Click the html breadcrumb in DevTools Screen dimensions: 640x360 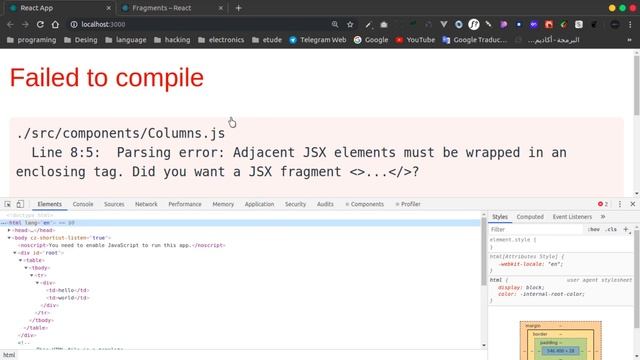pos(9,355)
